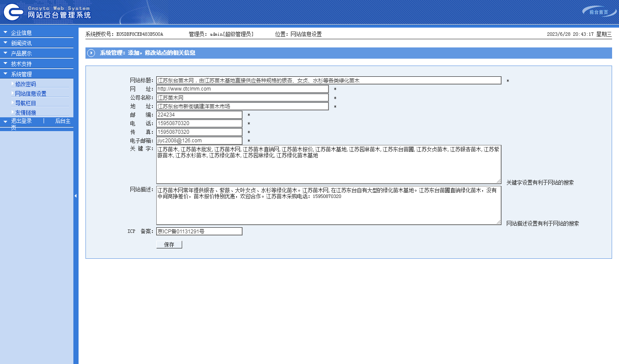
Task: Collapse the 系统管理 menu section
Action: (21, 74)
